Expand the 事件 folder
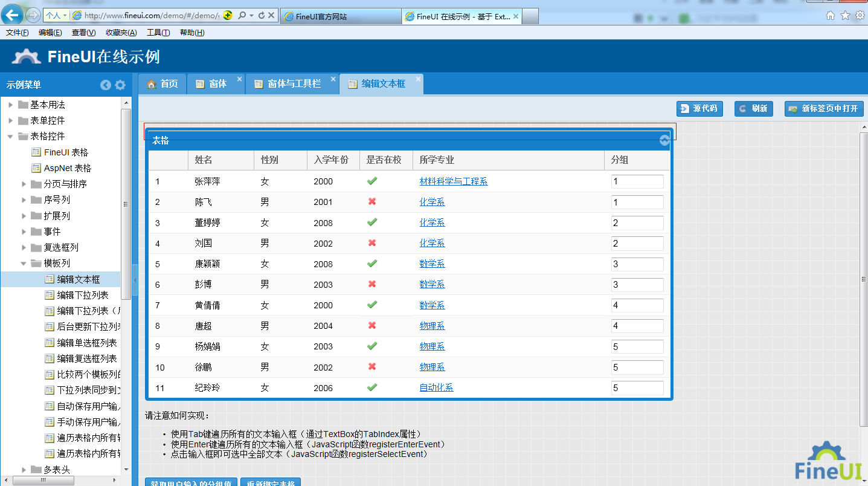The width and height of the screenshot is (868, 486). [x=24, y=232]
